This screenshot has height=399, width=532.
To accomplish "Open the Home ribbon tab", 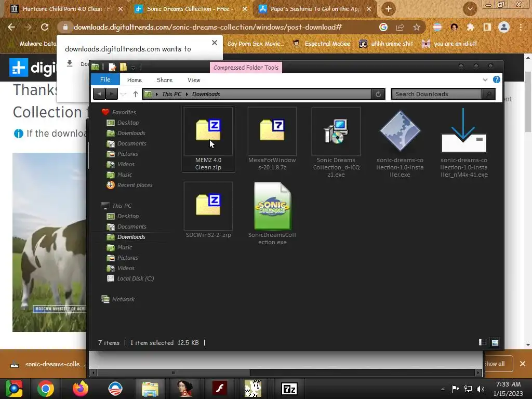I will (x=135, y=80).
